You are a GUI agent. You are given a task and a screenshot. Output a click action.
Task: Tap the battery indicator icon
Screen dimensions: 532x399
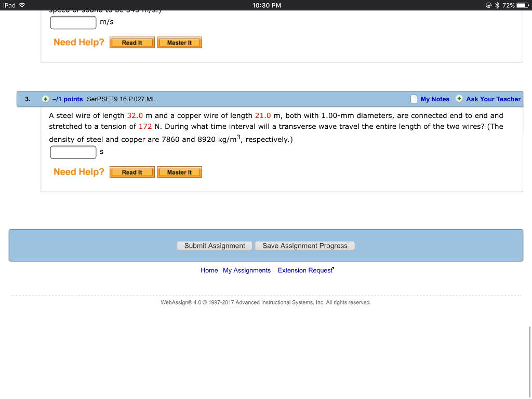[523, 5]
